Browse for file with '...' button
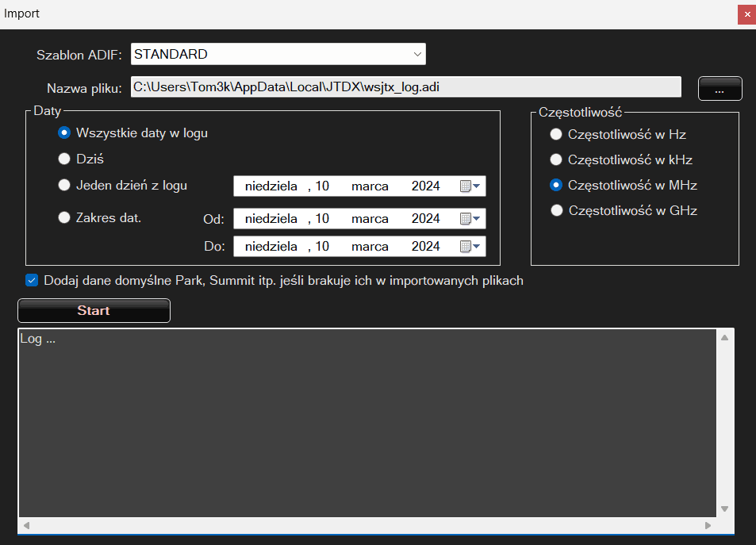756x545 pixels. point(720,88)
